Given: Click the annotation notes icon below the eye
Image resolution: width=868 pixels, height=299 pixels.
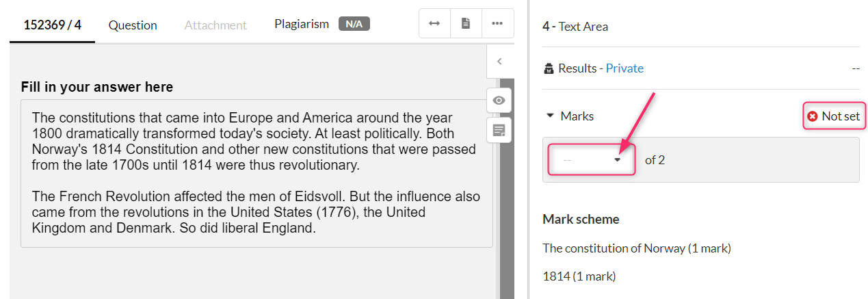Looking at the screenshot, I should click(499, 130).
